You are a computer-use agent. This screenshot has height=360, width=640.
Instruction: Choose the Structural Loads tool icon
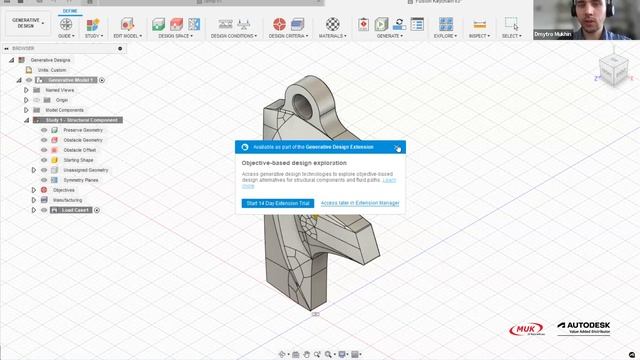244,24
